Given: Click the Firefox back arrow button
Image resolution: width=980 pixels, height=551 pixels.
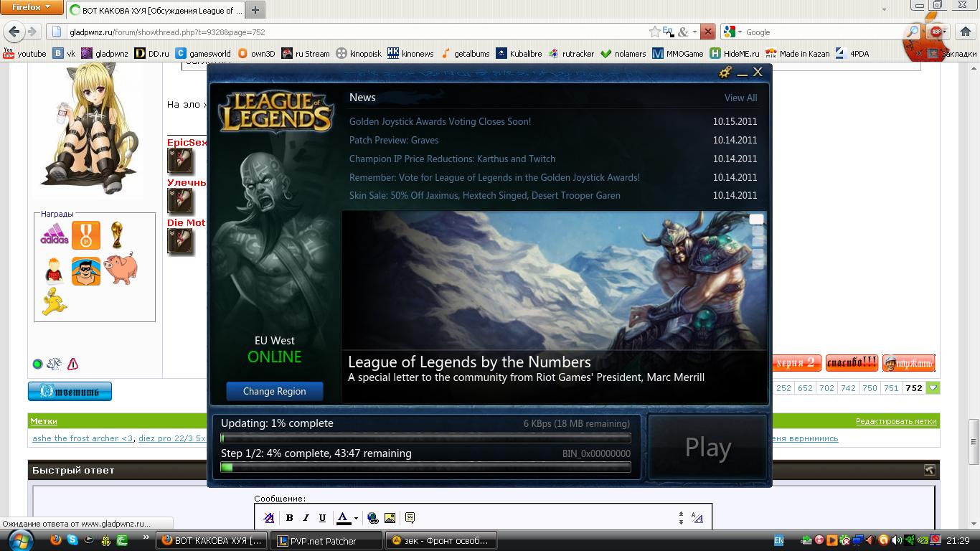Looking at the screenshot, I should click(14, 32).
